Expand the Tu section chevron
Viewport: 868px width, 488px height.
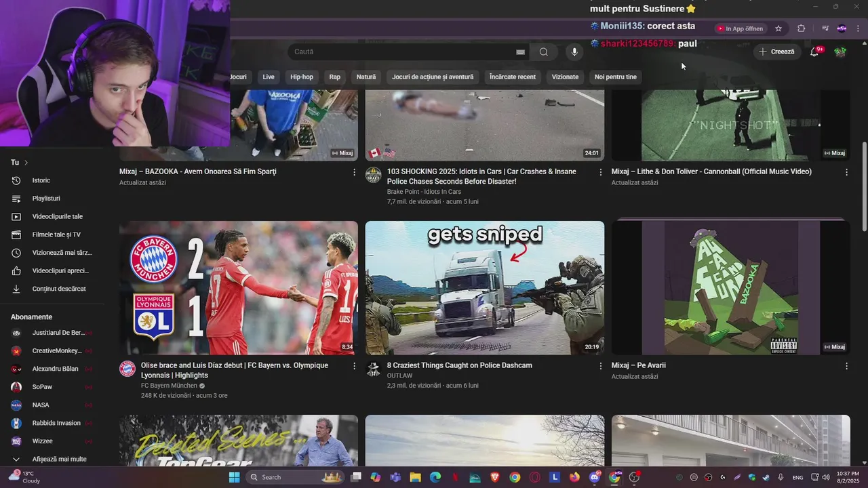point(26,163)
